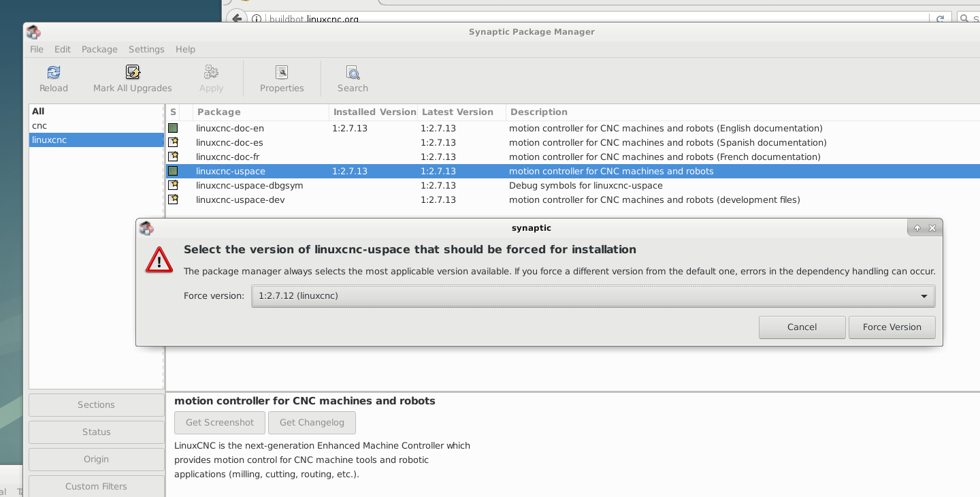Open the Settings menu
This screenshot has width=980, height=497.
click(146, 49)
